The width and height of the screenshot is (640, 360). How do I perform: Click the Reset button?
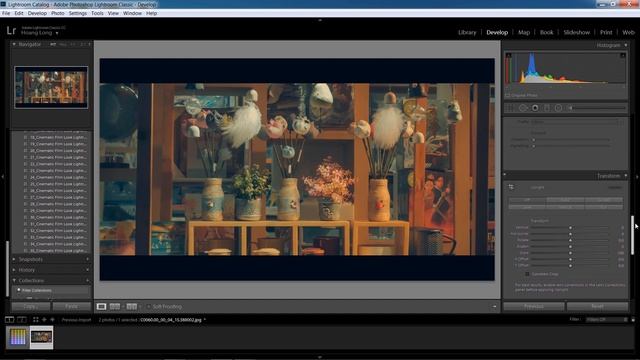[x=598, y=306]
